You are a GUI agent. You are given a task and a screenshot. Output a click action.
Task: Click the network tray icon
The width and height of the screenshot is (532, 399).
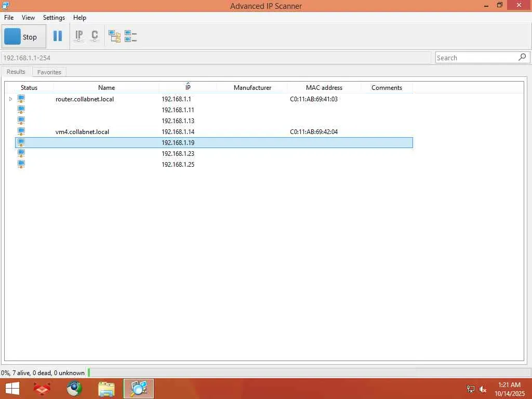[x=470, y=389]
